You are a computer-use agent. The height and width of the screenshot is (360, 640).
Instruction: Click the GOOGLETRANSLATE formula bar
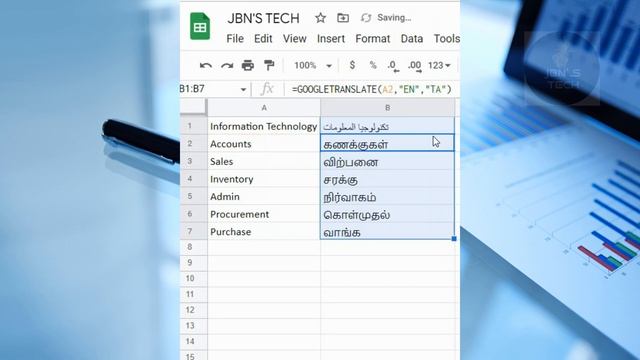click(x=371, y=89)
